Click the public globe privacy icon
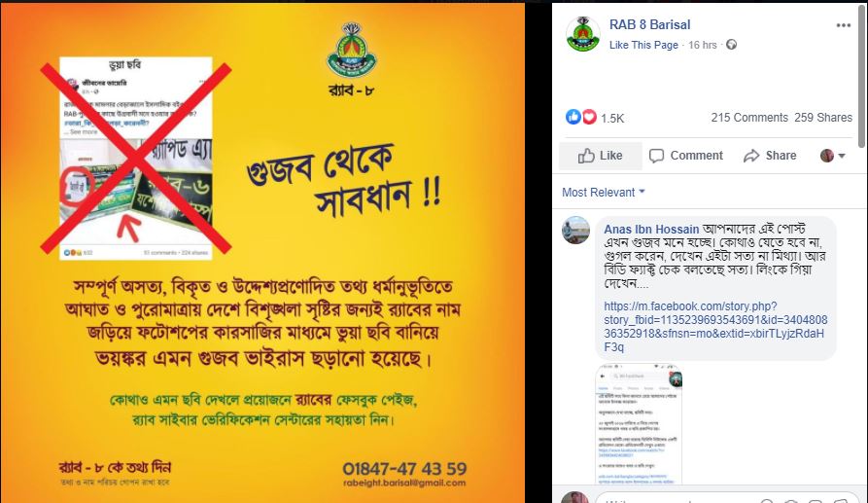868x503 pixels. point(731,45)
